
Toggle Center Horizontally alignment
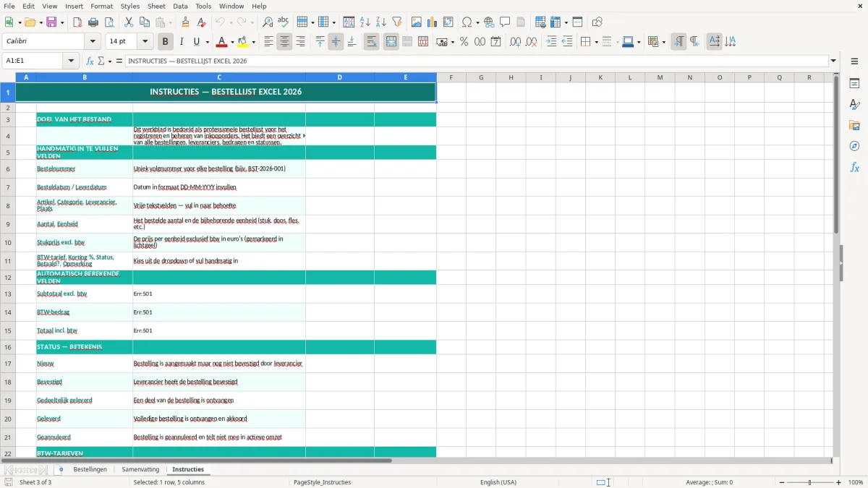click(x=284, y=42)
